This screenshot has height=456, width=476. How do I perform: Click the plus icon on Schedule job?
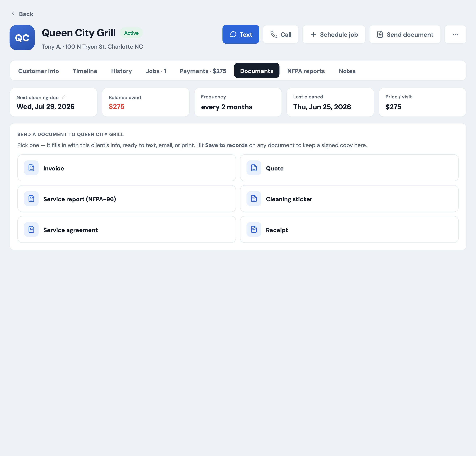point(313,35)
